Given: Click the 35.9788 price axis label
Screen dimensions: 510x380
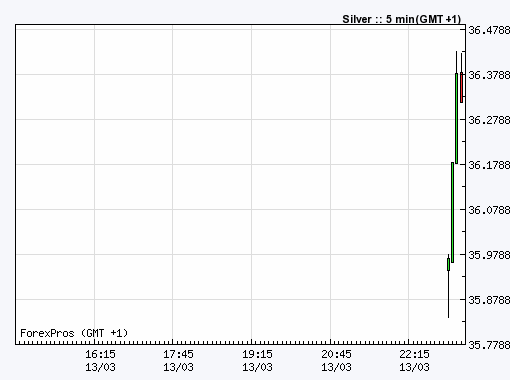Looking at the screenshot, I should coord(489,255).
